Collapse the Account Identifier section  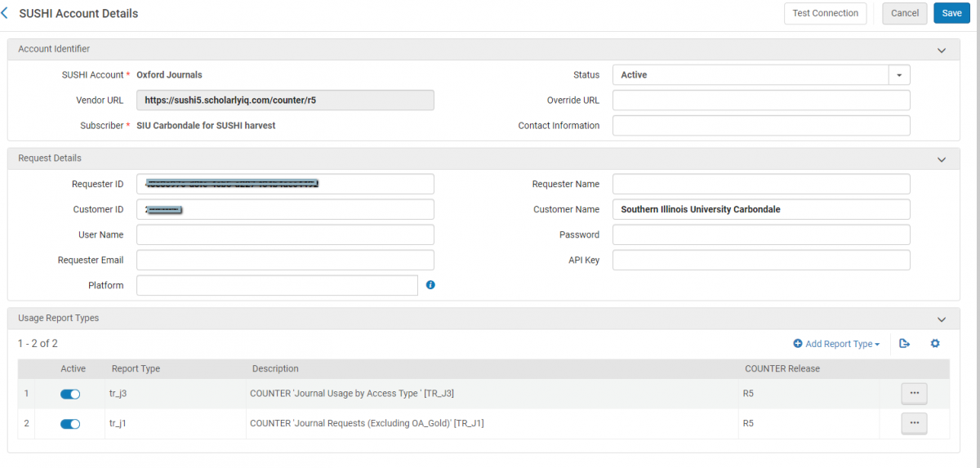[942, 50]
